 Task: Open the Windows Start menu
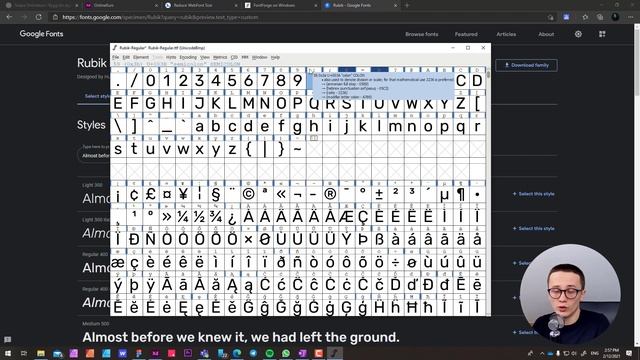coord(7,353)
